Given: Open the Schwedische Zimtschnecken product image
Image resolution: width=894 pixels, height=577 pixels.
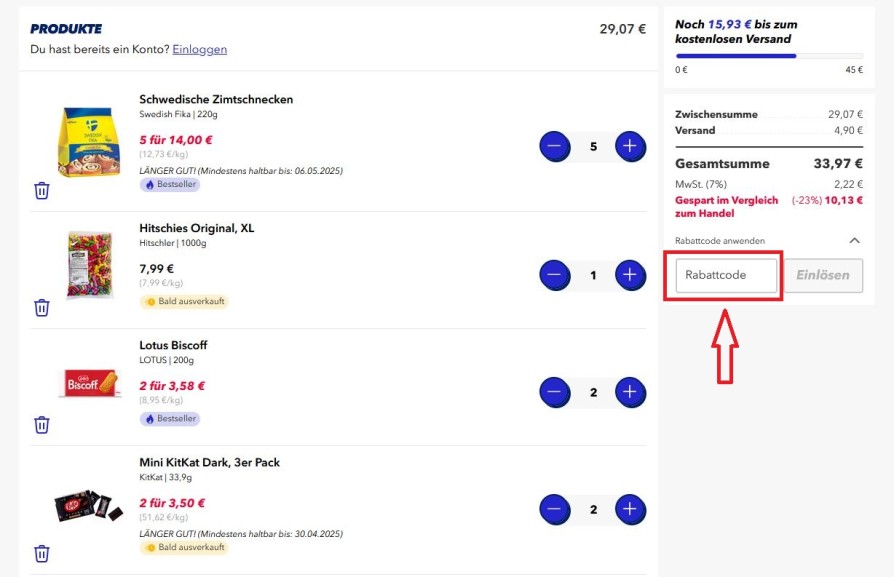Looking at the screenshot, I should 89,142.
